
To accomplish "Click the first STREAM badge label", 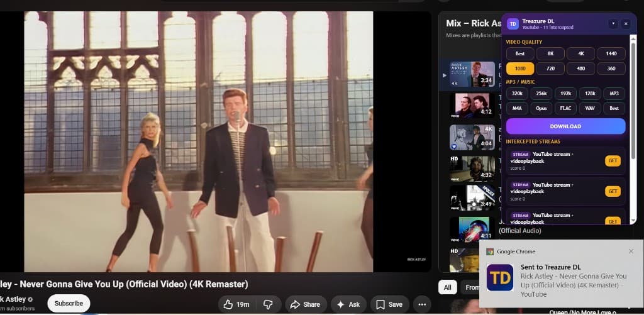I will coord(520,155).
